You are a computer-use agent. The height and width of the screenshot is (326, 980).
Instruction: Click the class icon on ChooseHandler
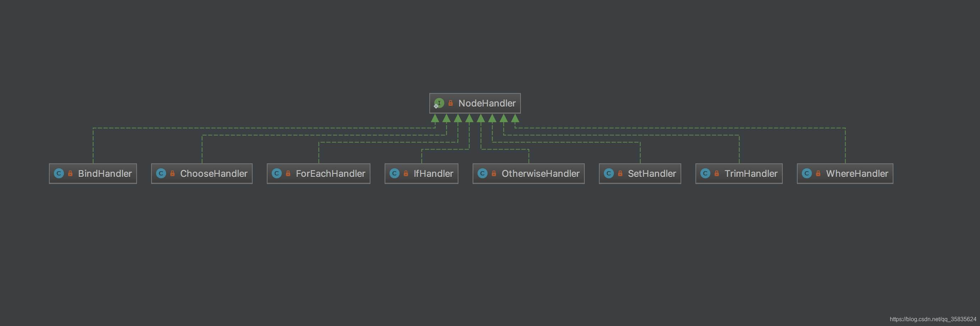click(x=161, y=174)
